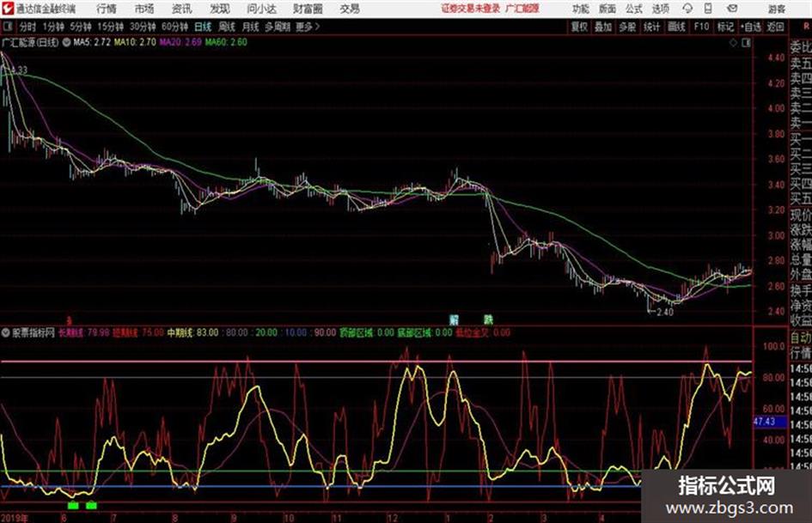812x523 pixels.
Task: Click the 顶部区域 0.00 indicator value
Action: [367, 332]
